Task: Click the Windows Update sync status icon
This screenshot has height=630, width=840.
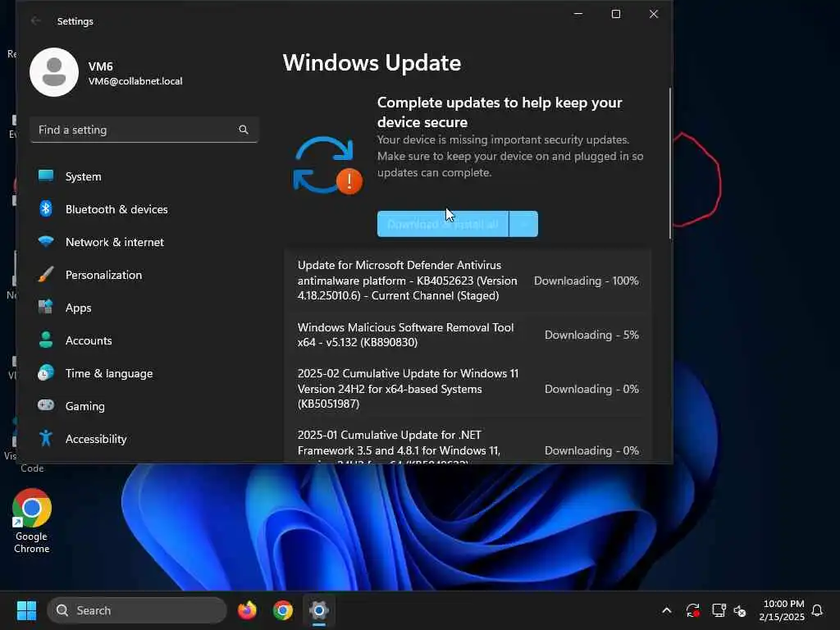Action: pyautogui.click(x=327, y=165)
